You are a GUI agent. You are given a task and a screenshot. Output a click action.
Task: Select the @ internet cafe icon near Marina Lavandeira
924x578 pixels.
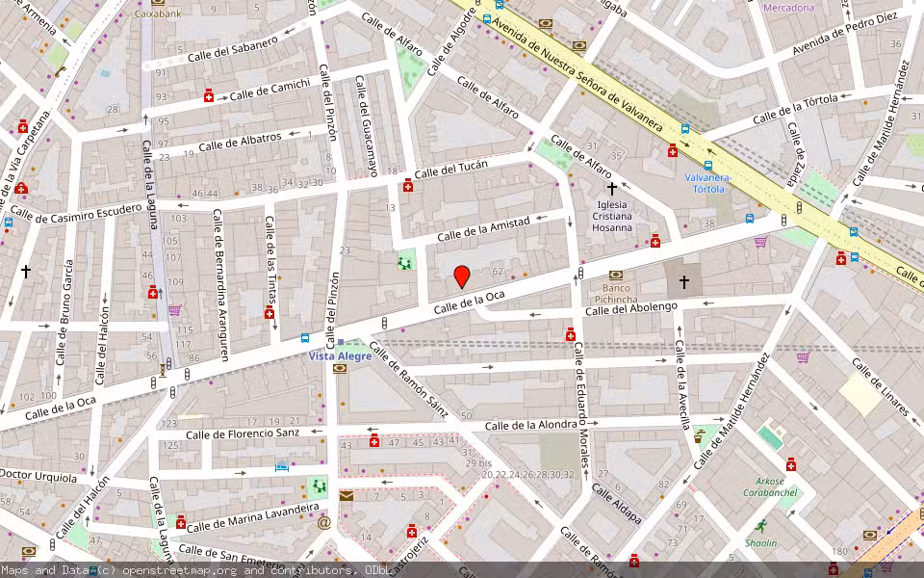(324, 523)
